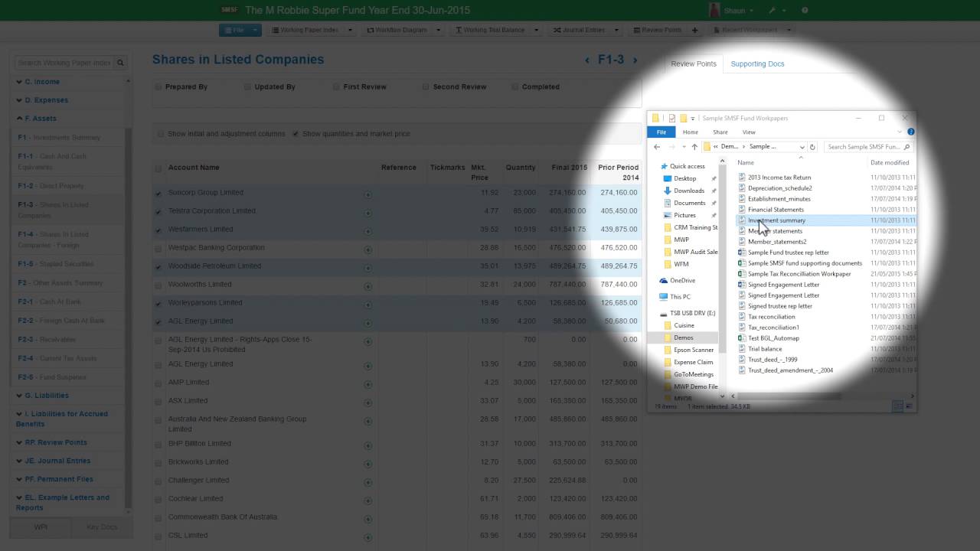Screen dimensions: 980x551
Task: Enable Show initial and adjustment columns
Action: pos(161,134)
